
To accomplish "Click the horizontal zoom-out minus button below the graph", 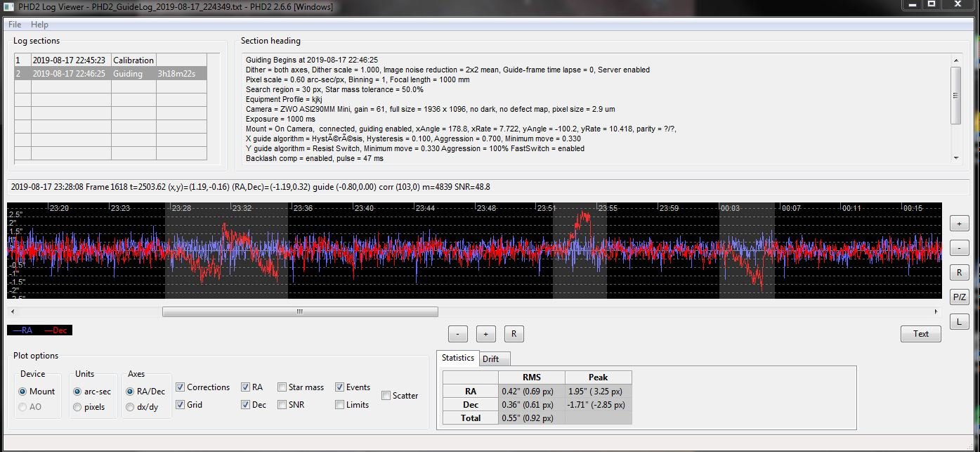I will click(457, 334).
